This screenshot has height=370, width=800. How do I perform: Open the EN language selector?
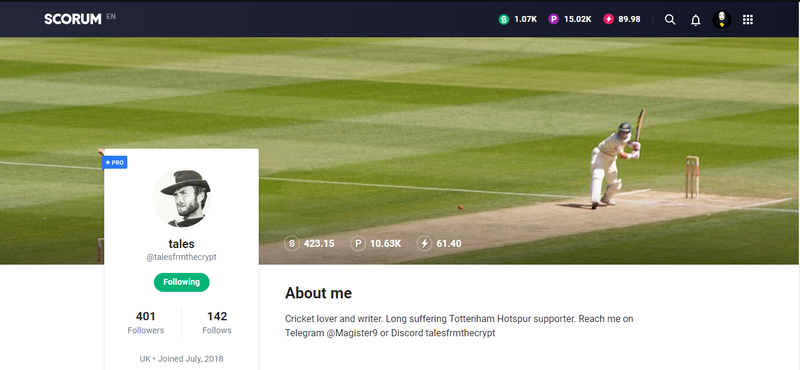(111, 16)
